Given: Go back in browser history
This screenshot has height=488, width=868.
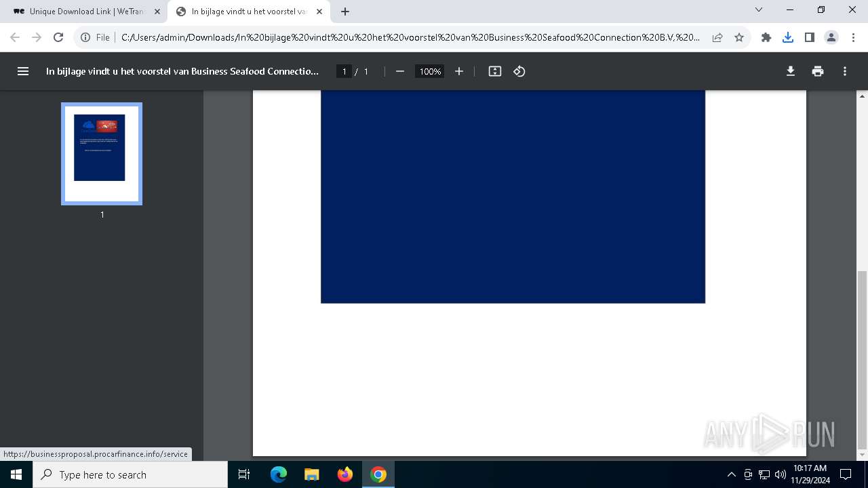Looking at the screenshot, I should click(15, 37).
